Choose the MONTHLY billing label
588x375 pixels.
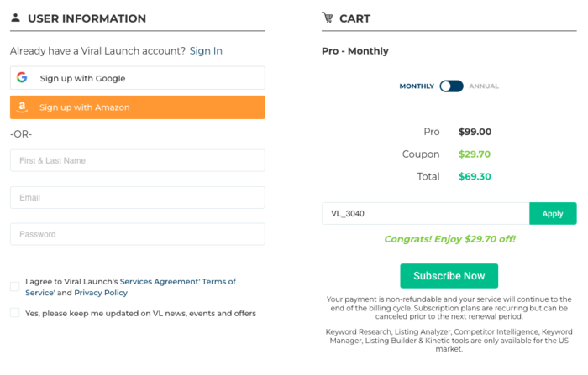417,86
